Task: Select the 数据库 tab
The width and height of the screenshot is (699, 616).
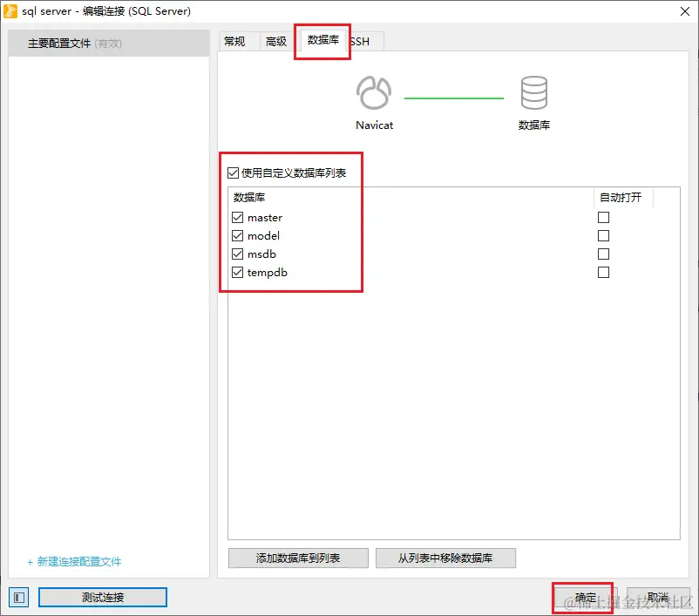Action: pos(322,40)
